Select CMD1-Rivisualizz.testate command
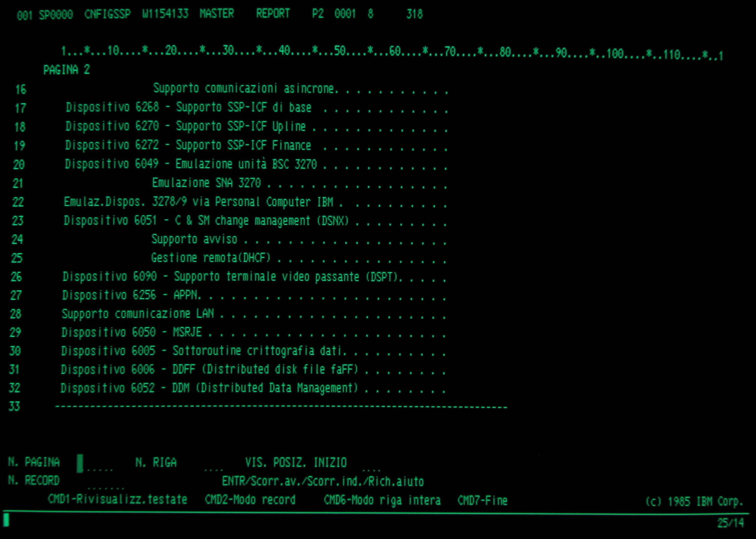 tap(117, 499)
